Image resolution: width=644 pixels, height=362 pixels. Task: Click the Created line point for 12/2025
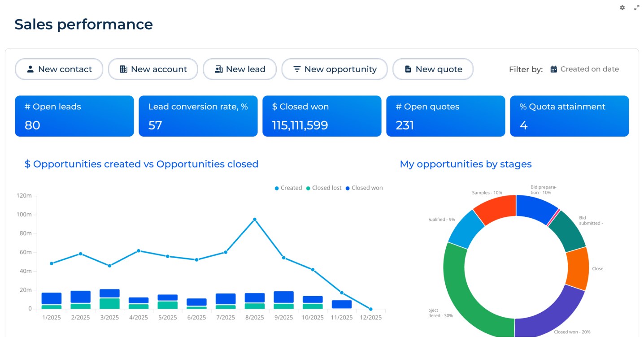pyautogui.click(x=370, y=309)
